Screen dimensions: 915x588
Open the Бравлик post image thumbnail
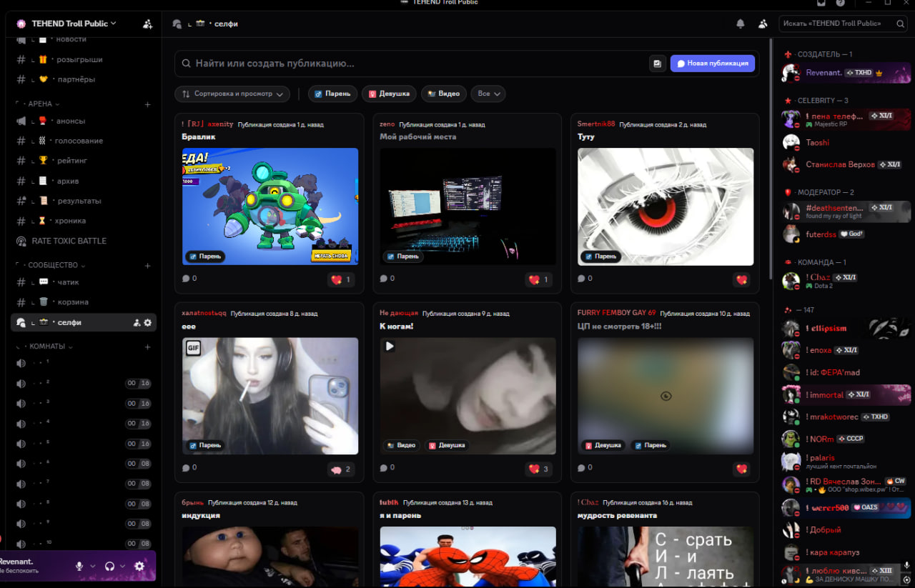(x=270, y=206)
